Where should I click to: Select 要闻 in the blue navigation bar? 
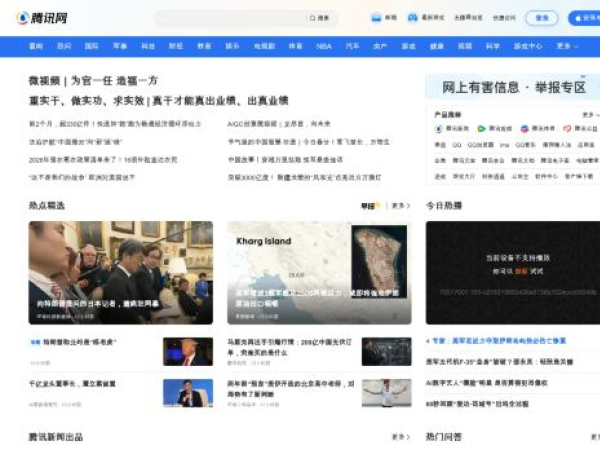point(36,46)
